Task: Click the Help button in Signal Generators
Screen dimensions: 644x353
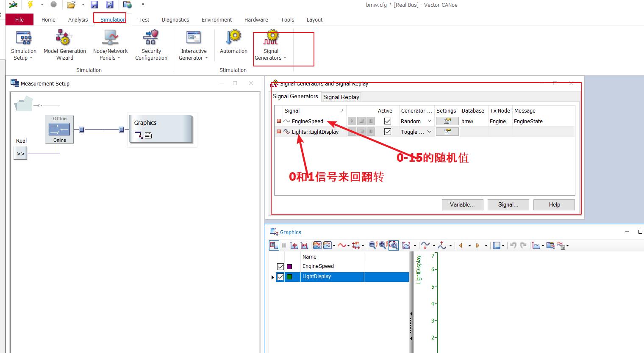Action: click(x=554, y=204)
